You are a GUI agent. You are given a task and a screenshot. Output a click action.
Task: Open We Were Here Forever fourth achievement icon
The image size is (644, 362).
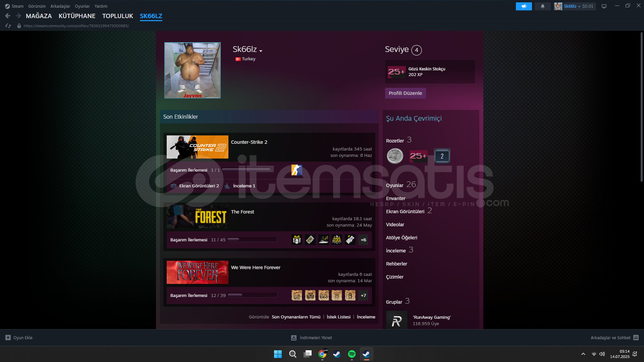coord(337,295)
